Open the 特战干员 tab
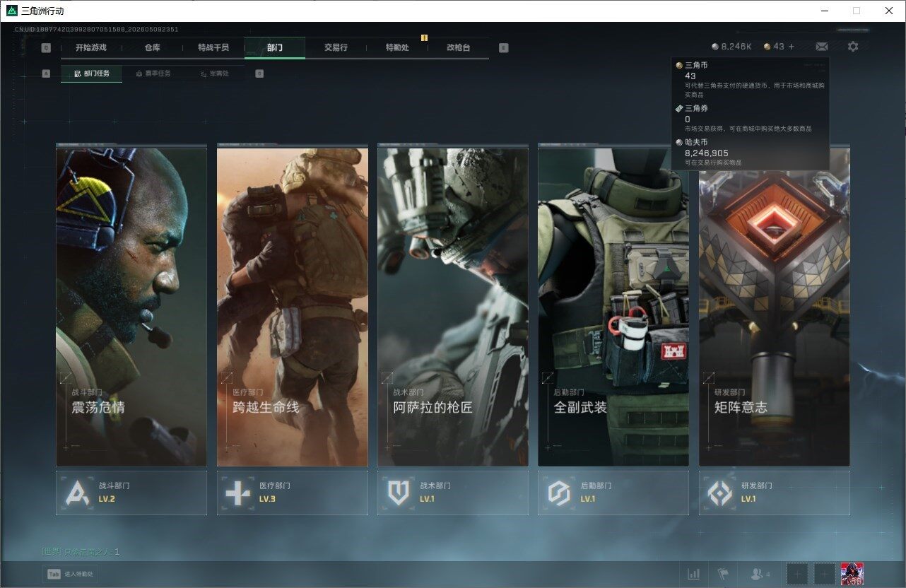 click(x=213, y=47)
